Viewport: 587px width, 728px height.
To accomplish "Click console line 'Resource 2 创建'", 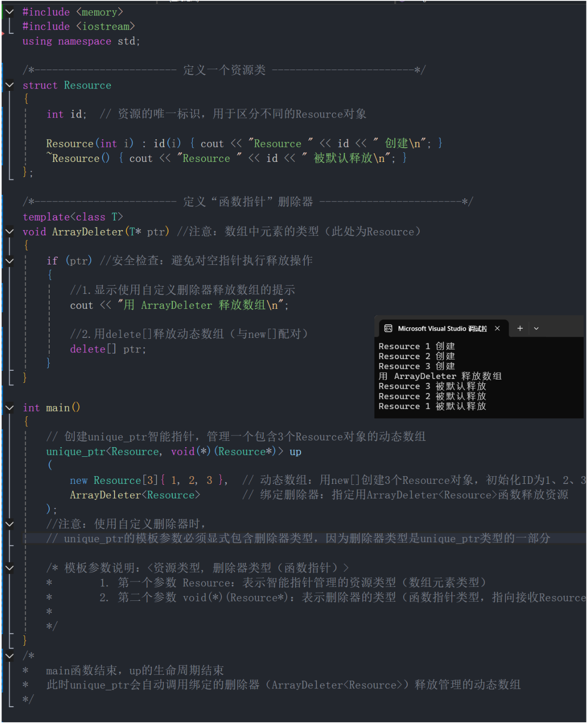I will pos(416,356).
